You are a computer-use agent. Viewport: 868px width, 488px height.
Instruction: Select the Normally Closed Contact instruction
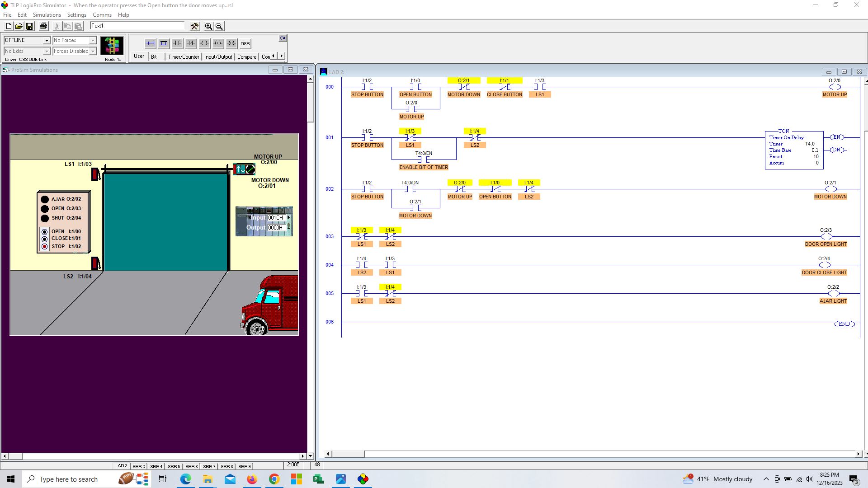click(190, 43)
